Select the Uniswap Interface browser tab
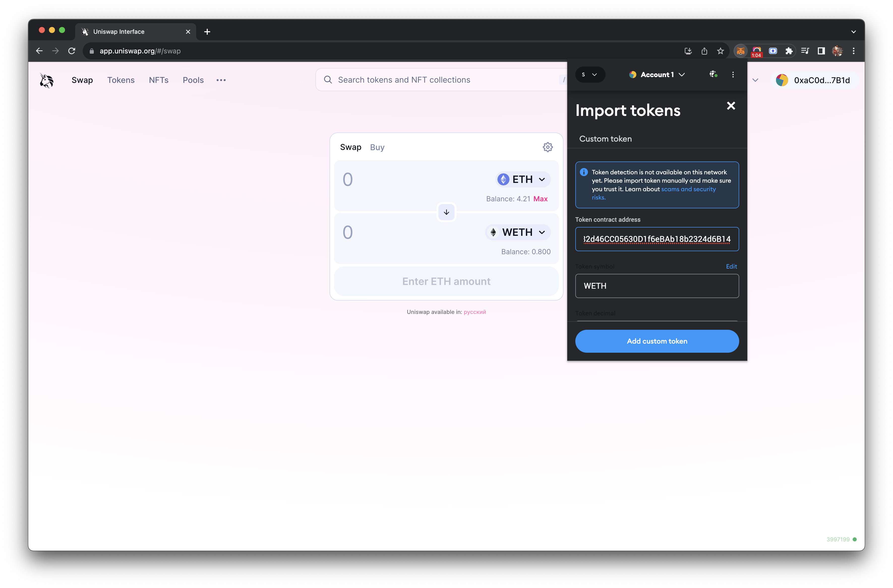This screenshot has height=588, width=893. coord(135,32)
